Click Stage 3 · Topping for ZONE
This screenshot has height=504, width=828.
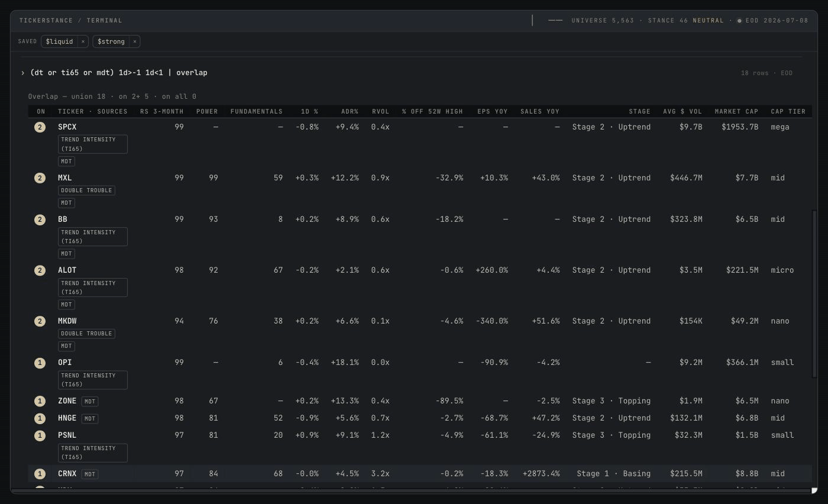[612, 401]
